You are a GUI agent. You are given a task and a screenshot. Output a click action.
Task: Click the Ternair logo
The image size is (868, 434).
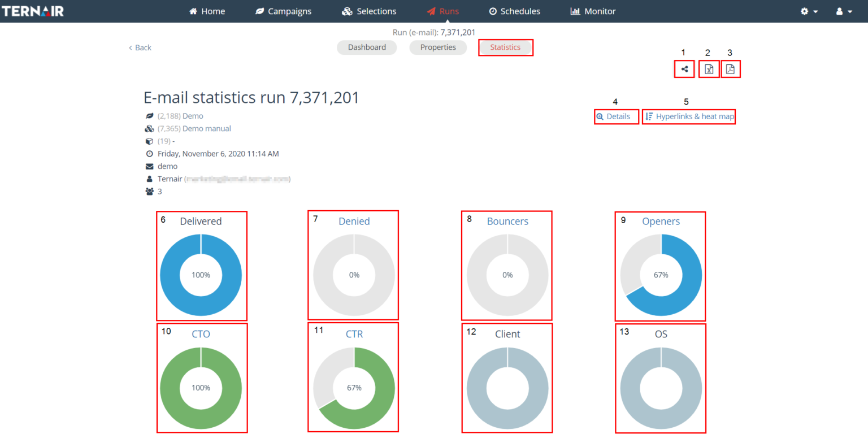[x=33, y=11]
